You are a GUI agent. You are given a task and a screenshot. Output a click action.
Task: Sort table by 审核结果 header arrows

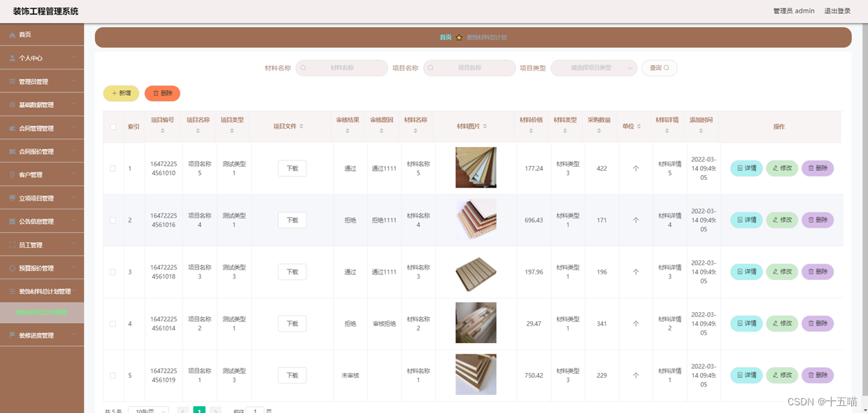pyautogui.click(x=348, y=131)
